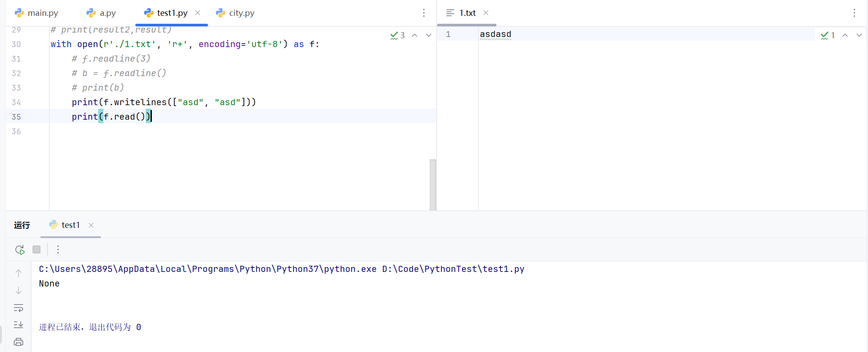868x352 pixels.
Task: Toggle soft-wrap in the console
Action: point(18,308)
